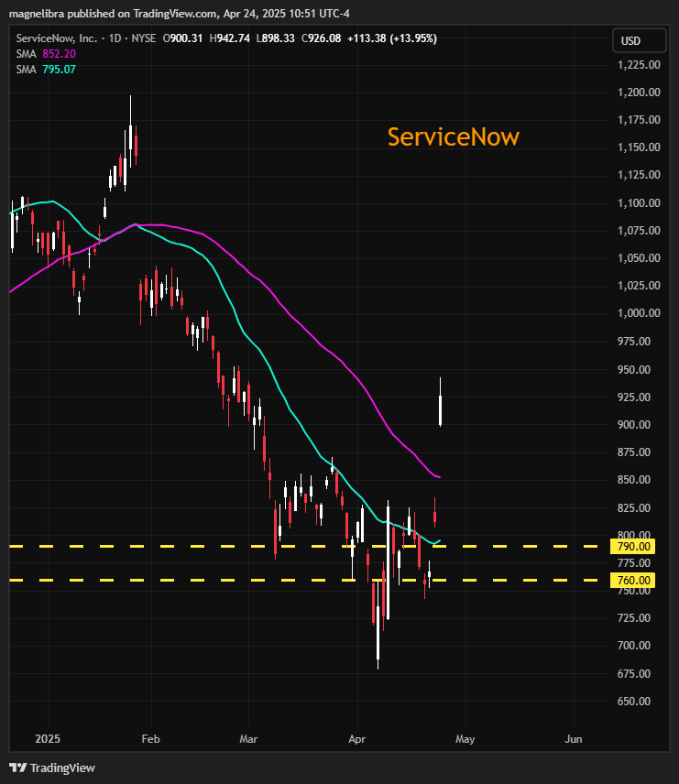
Task: Click the 1,000.00 price axis value
Action: (639, 313)
